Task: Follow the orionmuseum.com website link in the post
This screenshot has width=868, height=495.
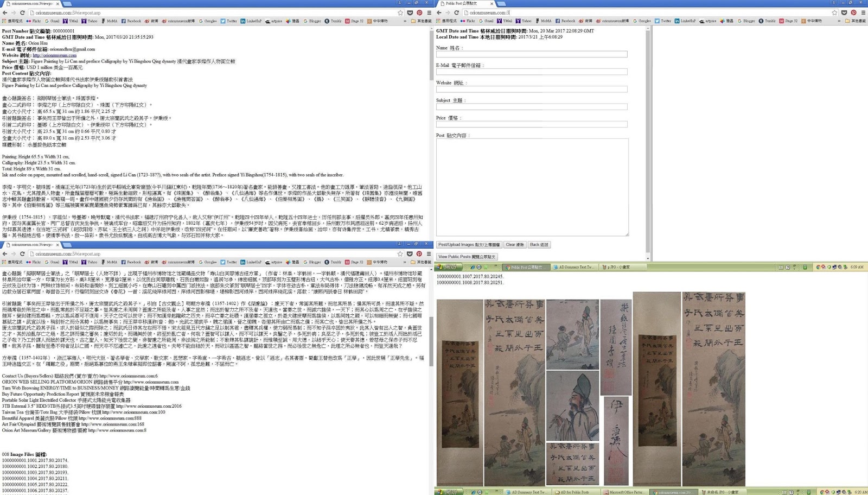Action: click(54, 55)
